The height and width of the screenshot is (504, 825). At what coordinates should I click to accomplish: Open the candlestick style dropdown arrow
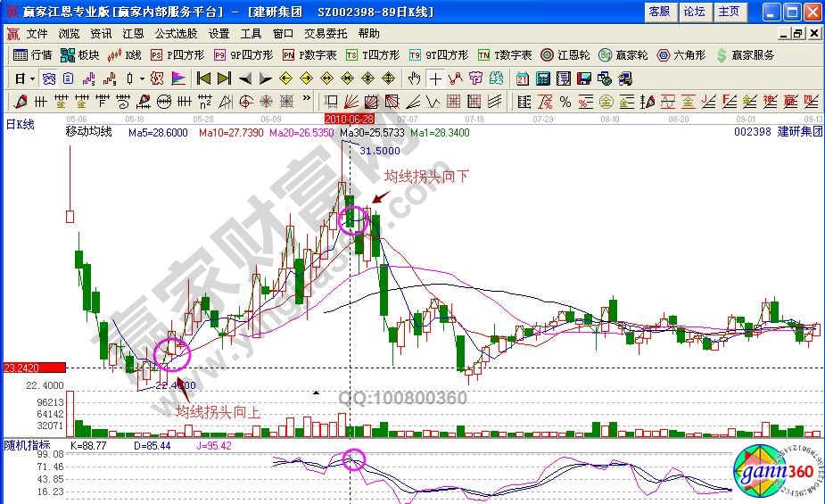click(x=143, y=78)
